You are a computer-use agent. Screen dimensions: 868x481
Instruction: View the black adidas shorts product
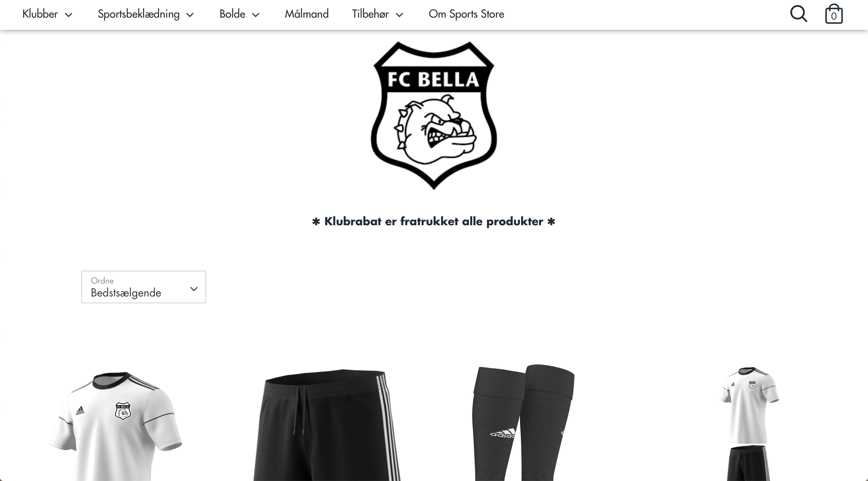click(x=327, y=425)
